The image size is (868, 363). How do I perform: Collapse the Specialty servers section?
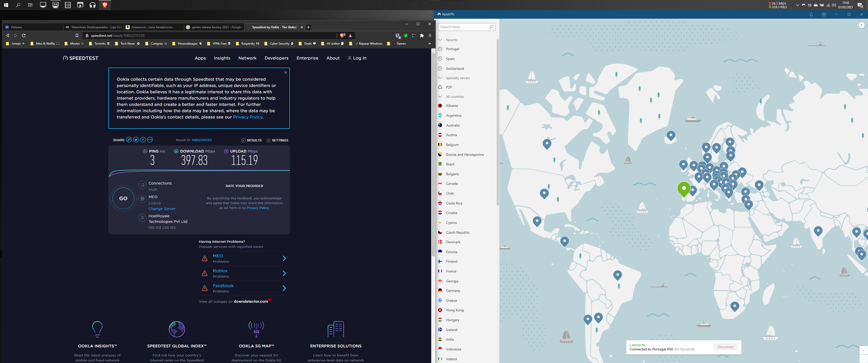(440, 78)
